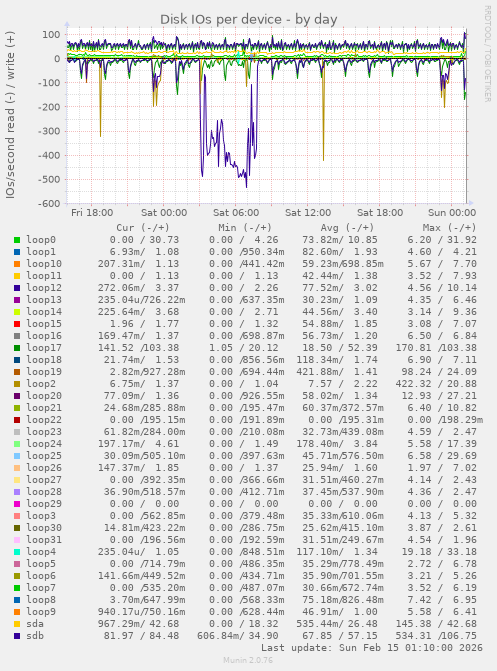This screenshot has width=497, height=671.
Task: Click the 'Sun 00:00' time axis label
Action: (452, 213)
